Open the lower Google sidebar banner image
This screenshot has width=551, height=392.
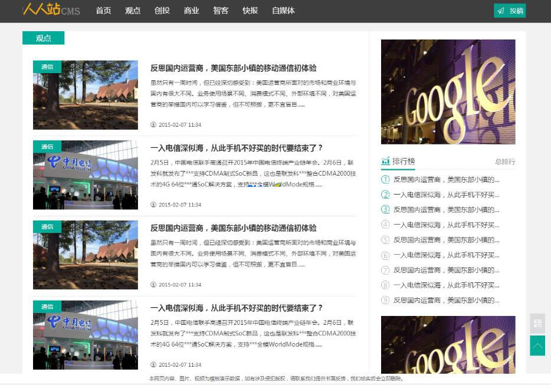[x=448, y=345]
